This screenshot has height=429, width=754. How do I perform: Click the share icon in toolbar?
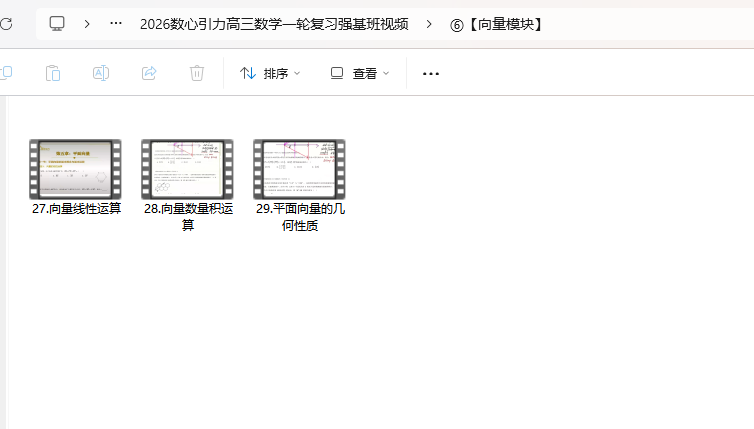pos(149,73)
